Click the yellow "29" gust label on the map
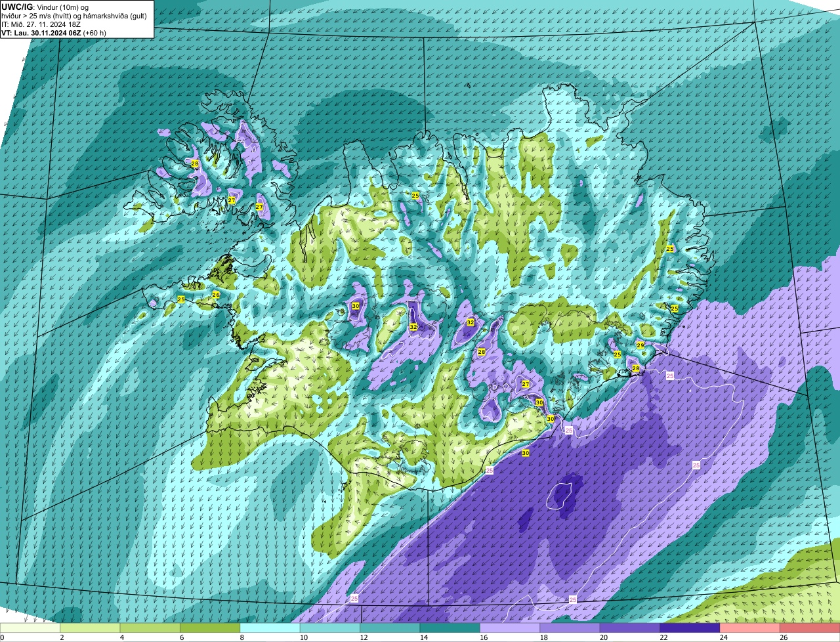 [x=640, y=345]
